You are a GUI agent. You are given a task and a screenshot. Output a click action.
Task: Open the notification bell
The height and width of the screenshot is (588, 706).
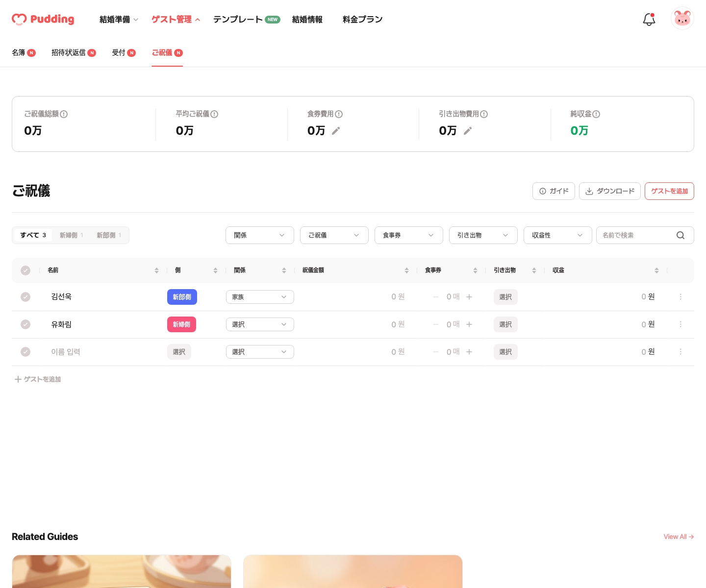649,19
